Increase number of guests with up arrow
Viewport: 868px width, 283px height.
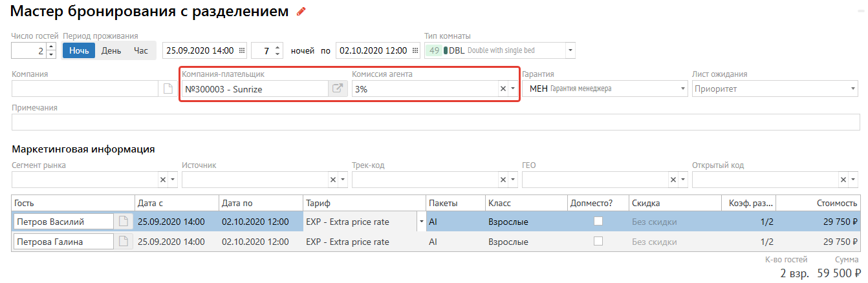[51, 47]
